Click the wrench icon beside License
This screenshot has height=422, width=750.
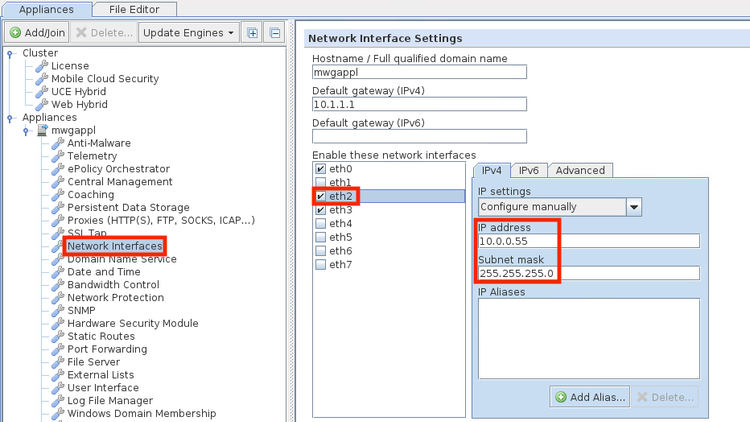[42, 66]
